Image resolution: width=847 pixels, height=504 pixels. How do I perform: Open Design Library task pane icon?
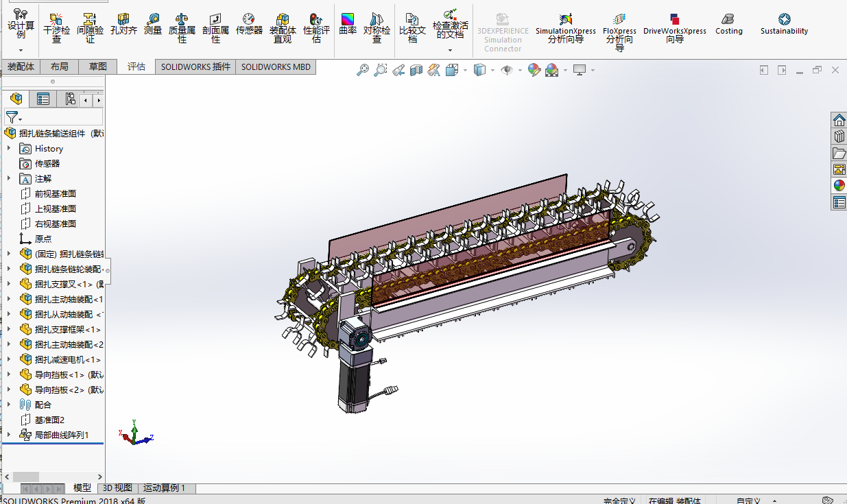(839, 136)
